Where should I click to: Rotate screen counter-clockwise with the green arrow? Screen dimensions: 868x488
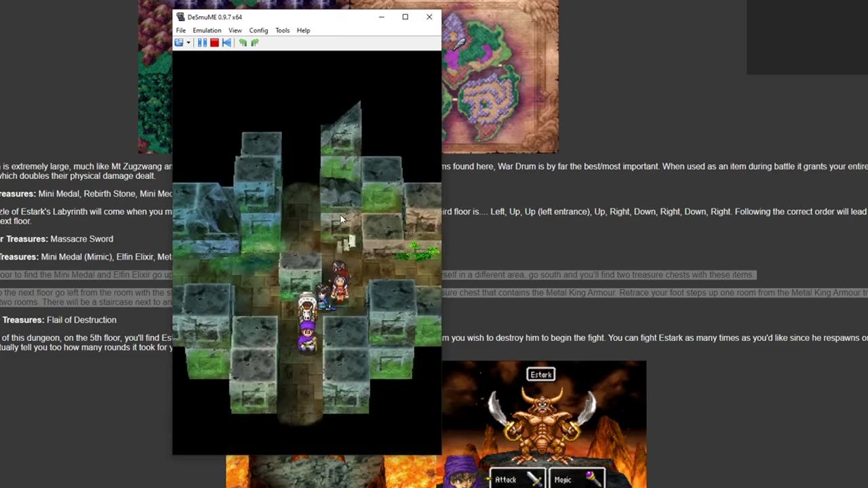point(243,43)
